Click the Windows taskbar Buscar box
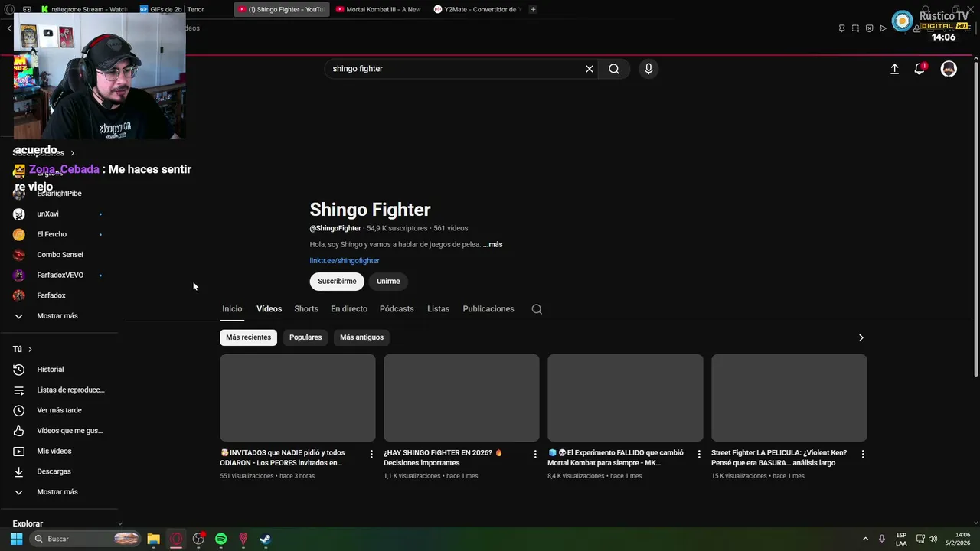Viewport: 980px width, 551px height. 86,539
